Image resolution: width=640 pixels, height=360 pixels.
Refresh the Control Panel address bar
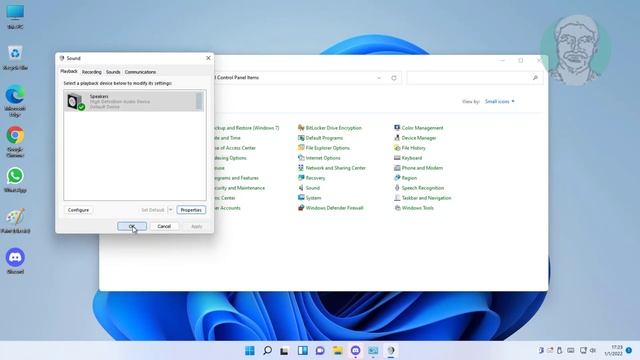(x=394, y=78)
